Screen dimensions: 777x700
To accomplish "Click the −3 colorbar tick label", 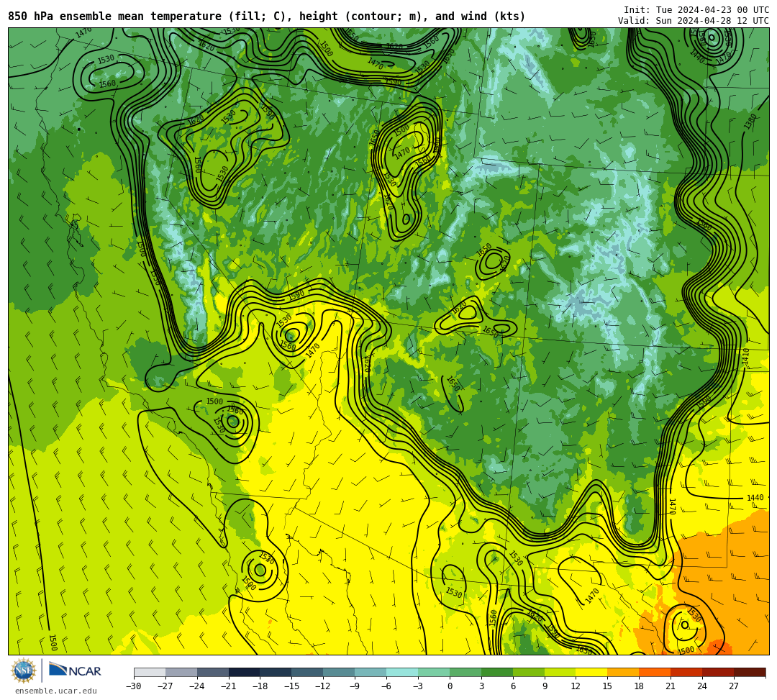I will [418, 686].
